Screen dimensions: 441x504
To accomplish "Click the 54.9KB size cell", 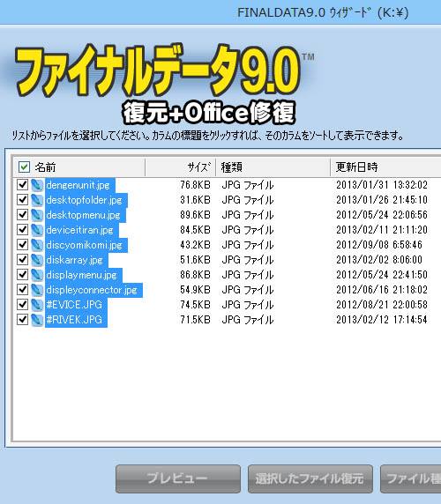I will tap(195, 290).
